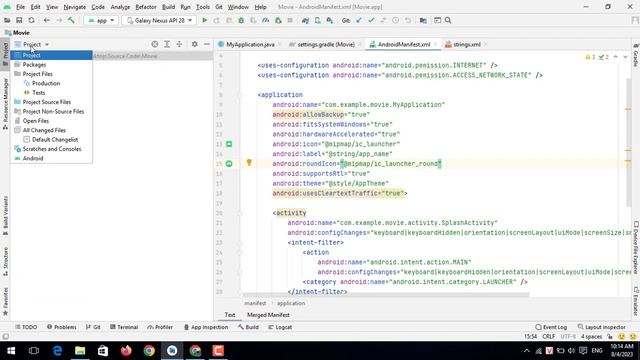Viewport: 640px width, 360px height.
Task: Open the app run configuration dropdown
Action: point(102,20)
